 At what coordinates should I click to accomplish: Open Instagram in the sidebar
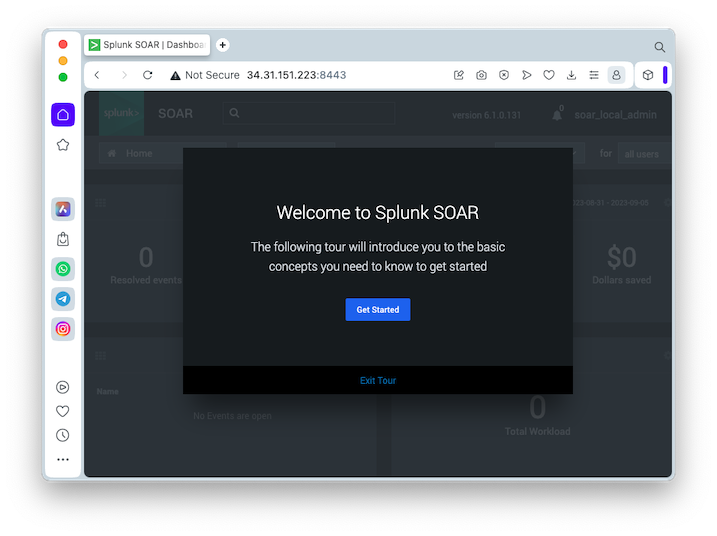tap(63, 329)
